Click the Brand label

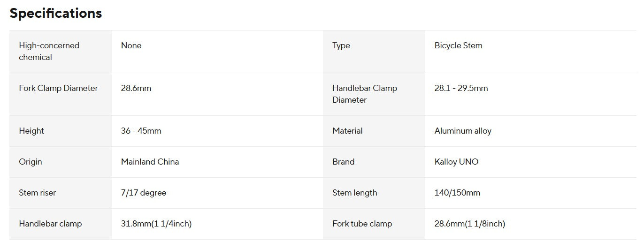343,162
